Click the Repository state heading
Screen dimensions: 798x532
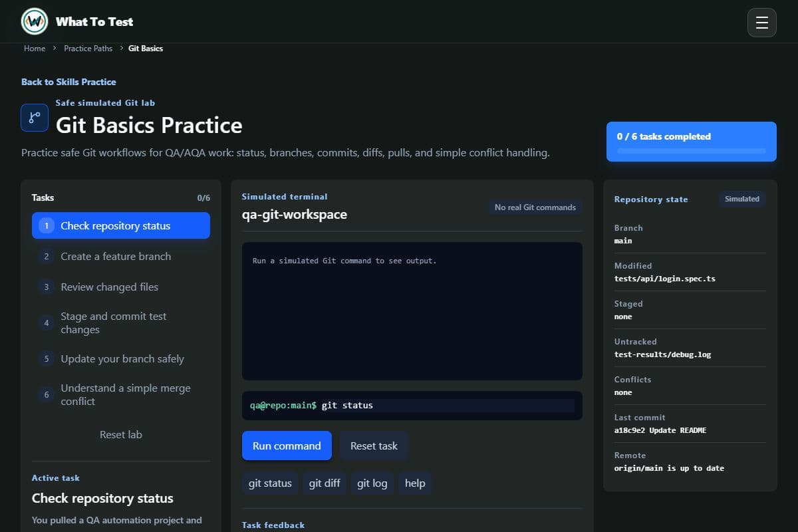coord(651,199)
